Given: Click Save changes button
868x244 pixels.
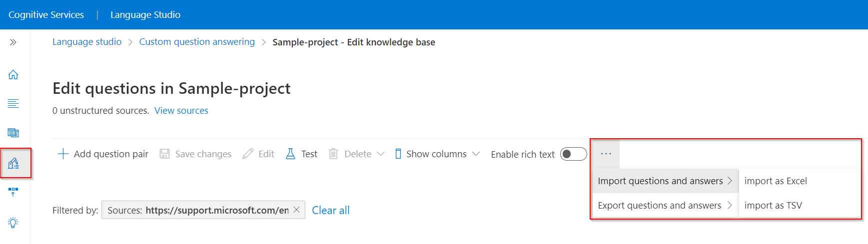Looking at the screenshot, I should (195, 154).
